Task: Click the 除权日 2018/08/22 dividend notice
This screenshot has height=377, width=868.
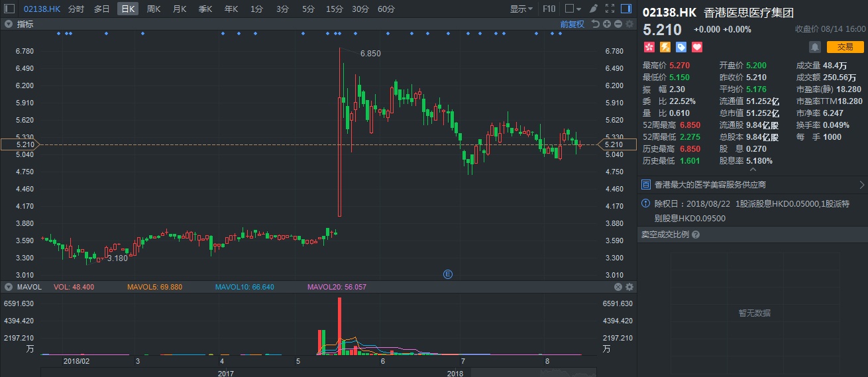Action: [752, 211]
